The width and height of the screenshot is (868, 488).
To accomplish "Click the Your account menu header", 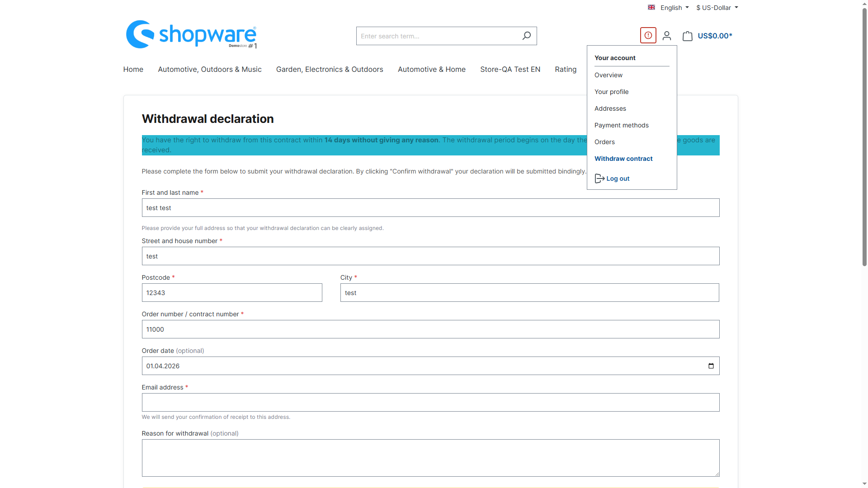I will pos(615,58).
